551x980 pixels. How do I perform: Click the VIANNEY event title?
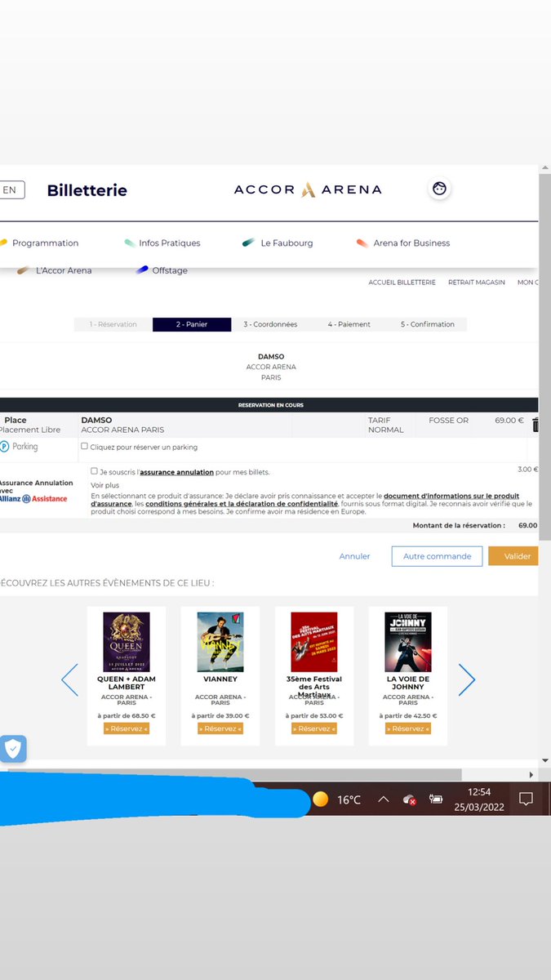pos(220,679)
